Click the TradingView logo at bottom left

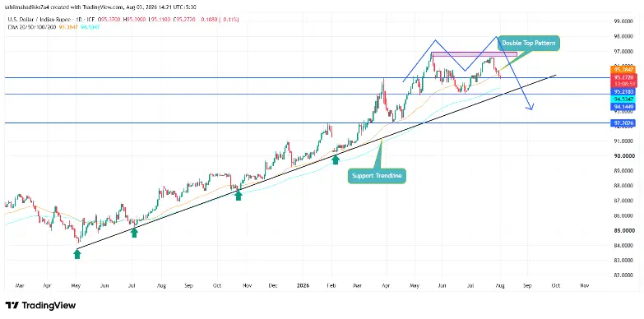41,306
